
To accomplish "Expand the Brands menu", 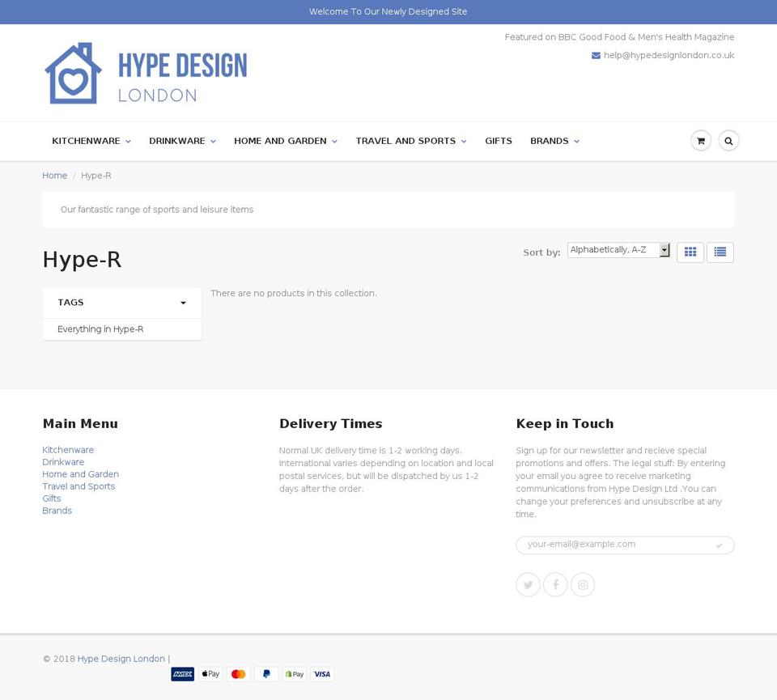I will point(555,141).
